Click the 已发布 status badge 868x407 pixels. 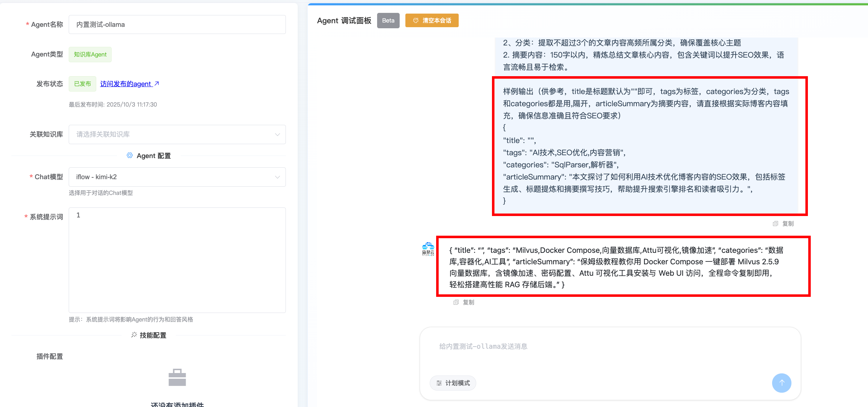(x=82, y=84)
